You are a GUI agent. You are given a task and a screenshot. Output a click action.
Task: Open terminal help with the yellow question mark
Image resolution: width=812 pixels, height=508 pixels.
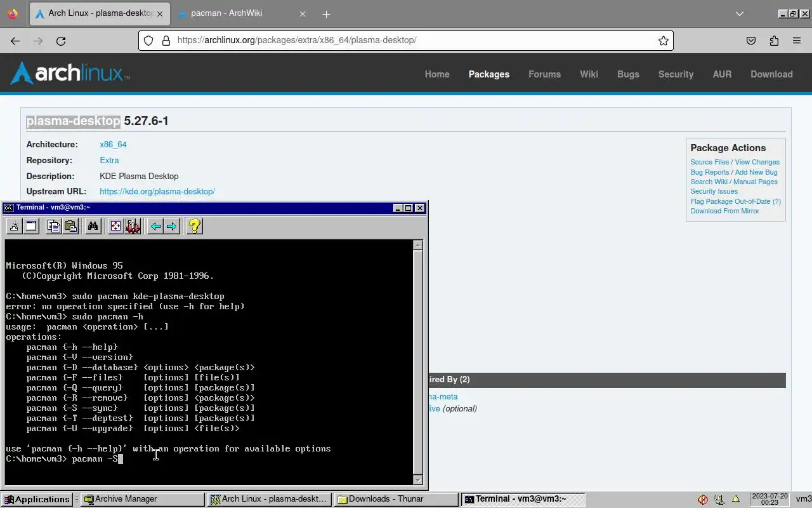[x=195, y=226]
